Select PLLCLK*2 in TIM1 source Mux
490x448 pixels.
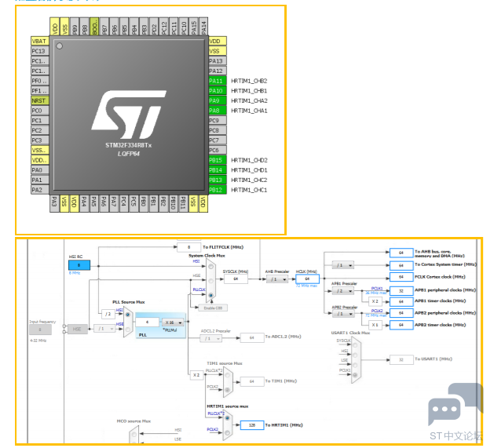coord(228,375)
